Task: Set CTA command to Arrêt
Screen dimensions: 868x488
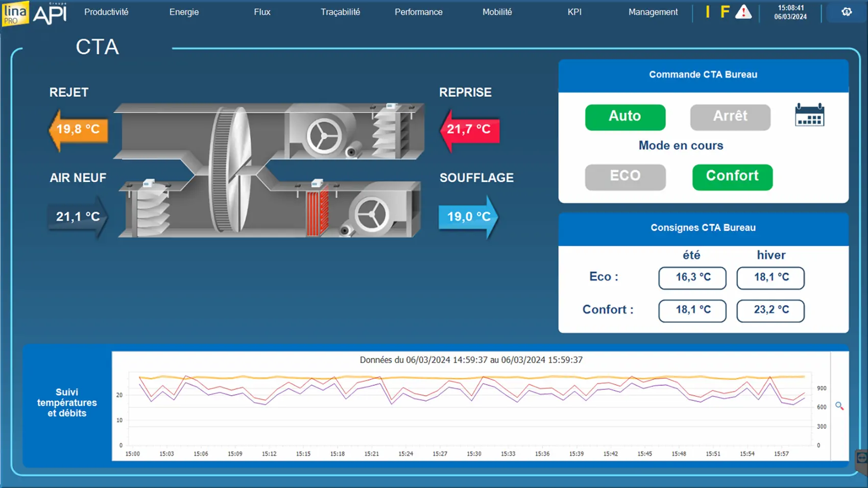Action: (x=730, y=117)
